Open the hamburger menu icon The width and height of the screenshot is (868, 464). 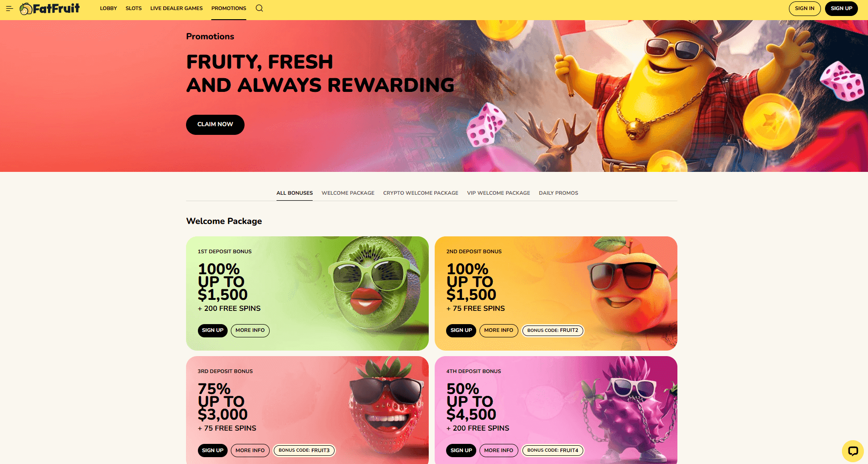coord(9,8)
